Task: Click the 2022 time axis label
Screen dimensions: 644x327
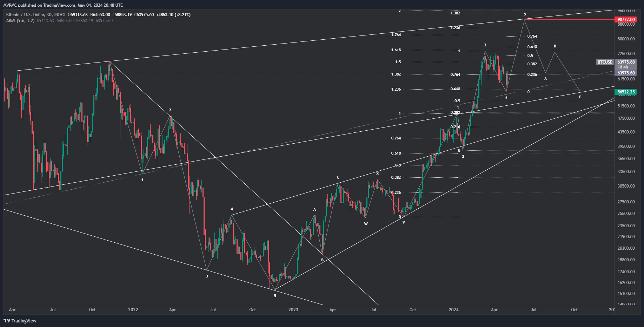Action: pyautogui.click(x=133, y=310)
